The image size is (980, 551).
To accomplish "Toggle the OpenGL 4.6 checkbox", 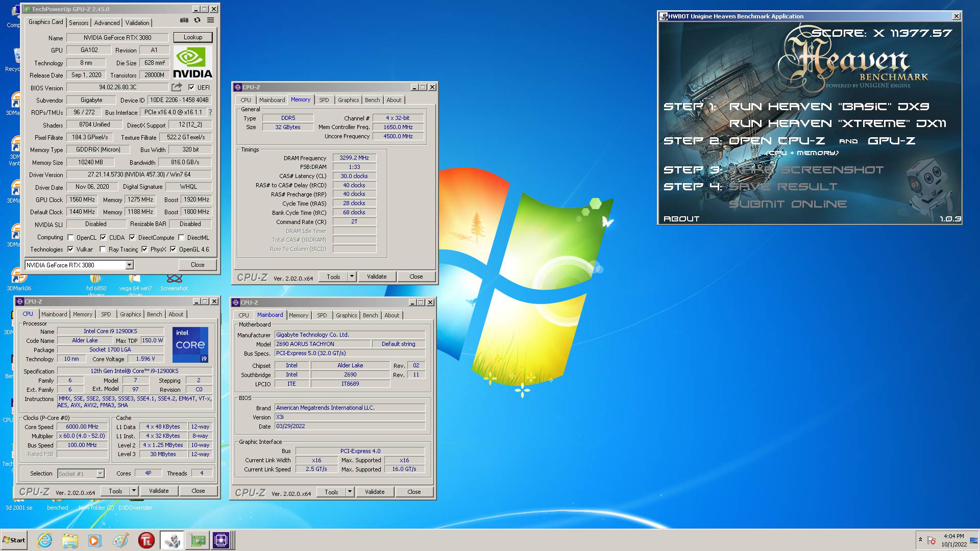I will 173,249.
